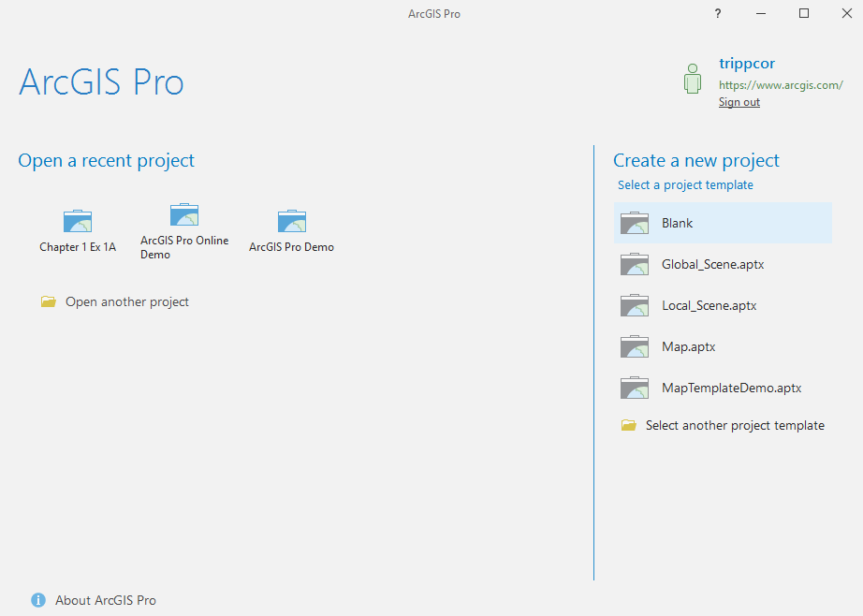Open the ArcGIS Pro Online Demo project icon
The image size is (863, 616).
184,214
